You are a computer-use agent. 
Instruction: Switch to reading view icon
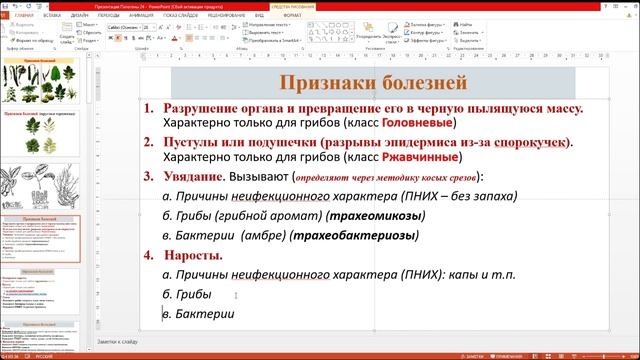(x=561, y=356)
